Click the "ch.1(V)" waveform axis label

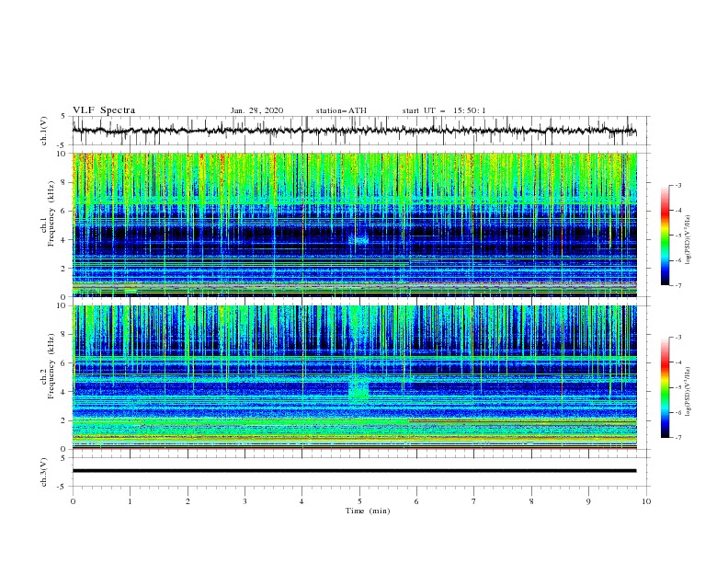(44, 131)
